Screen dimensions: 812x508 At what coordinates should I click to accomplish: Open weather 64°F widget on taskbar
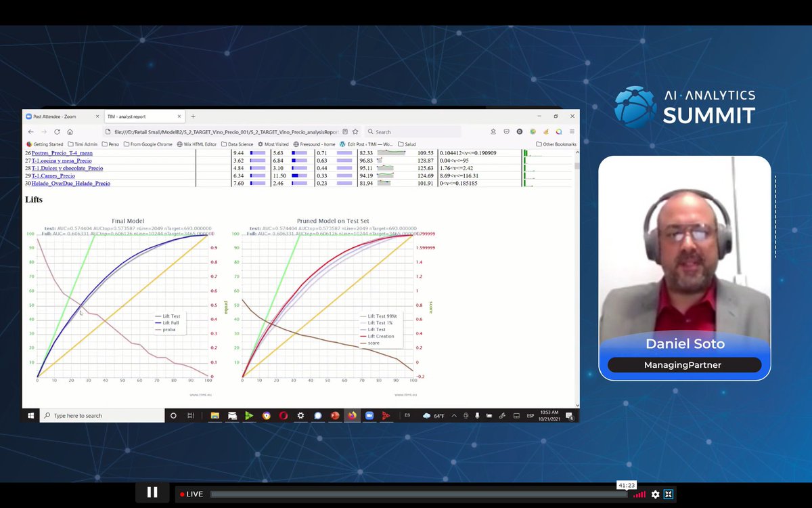pyautogui.click(x=435, y=415)
